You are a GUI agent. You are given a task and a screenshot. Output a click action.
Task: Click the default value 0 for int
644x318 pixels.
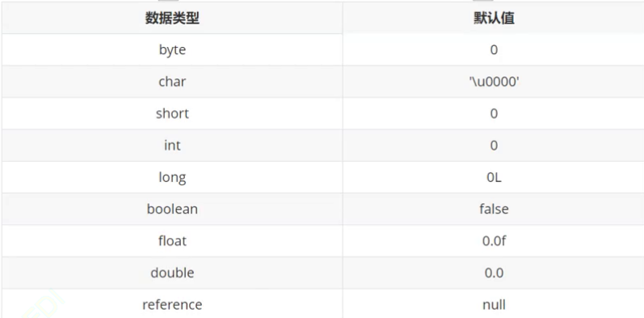pos(494,145)
